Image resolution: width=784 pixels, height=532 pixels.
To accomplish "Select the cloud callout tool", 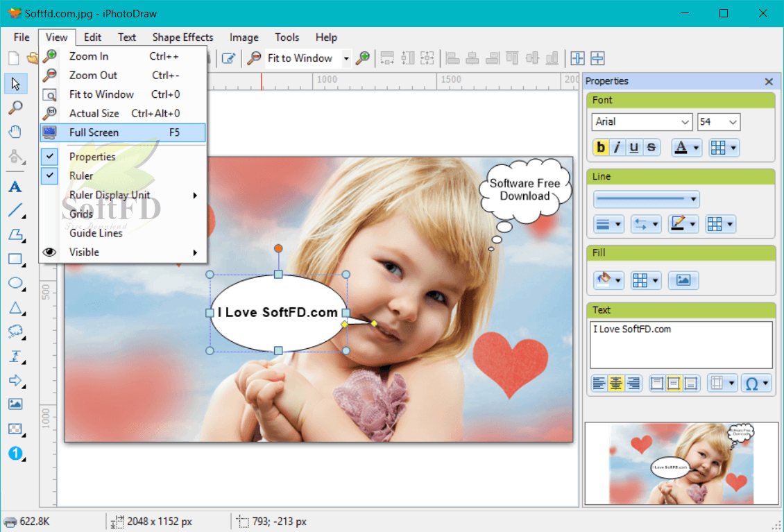I will point(15,331).
